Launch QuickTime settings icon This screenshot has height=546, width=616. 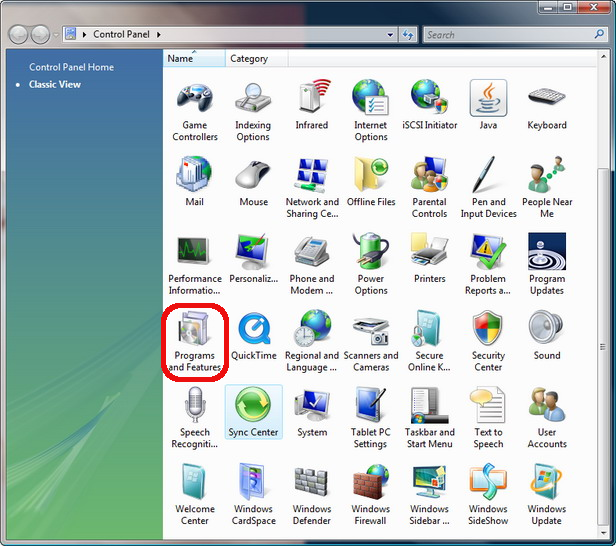click(x=254, y=329)
